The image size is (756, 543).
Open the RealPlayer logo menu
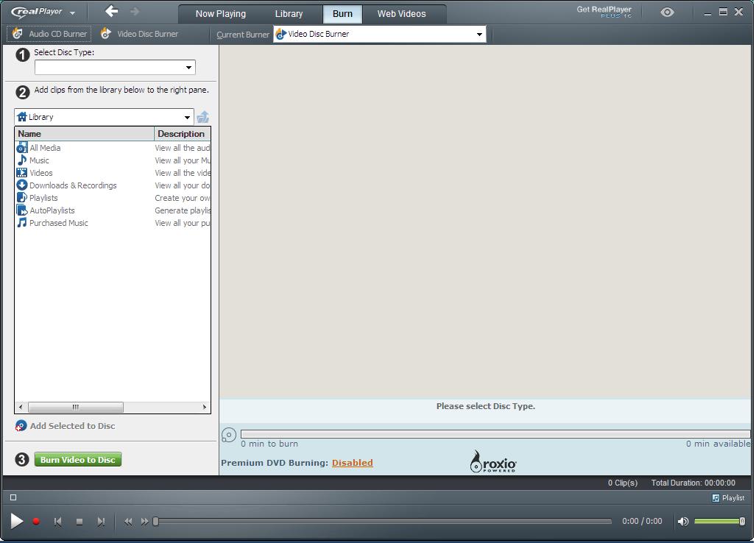pyautogui.click(x=43, y=12)
